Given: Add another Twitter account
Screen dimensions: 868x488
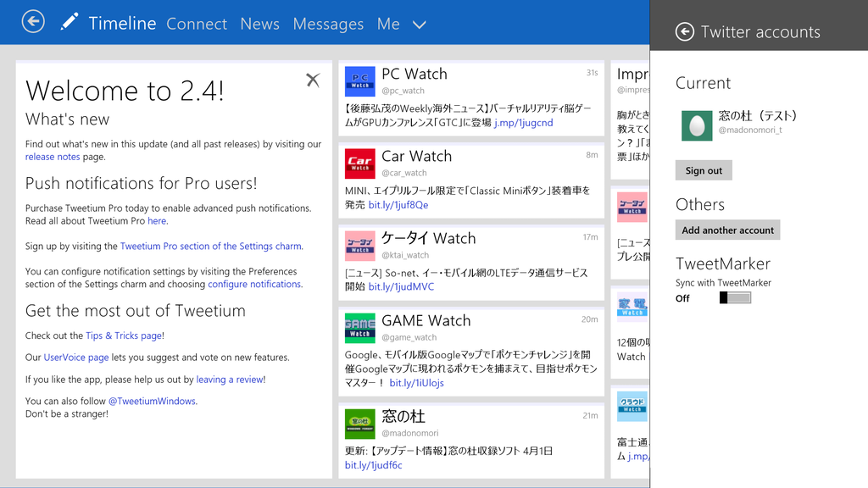Looking at the screenshot, I should [727, 230].
